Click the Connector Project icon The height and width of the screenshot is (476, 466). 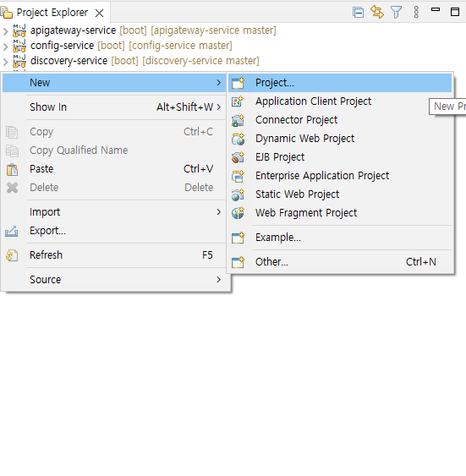pyautogui.click(x=238, y=120)
